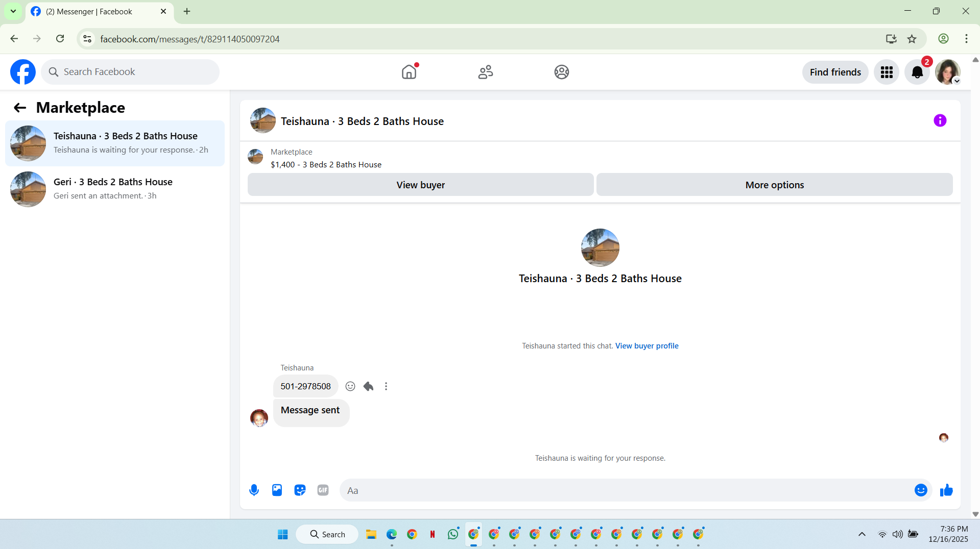Screen dimensions: 980x549
Task: Open the Groups icon in top navigation
Action: pos(562,72)
